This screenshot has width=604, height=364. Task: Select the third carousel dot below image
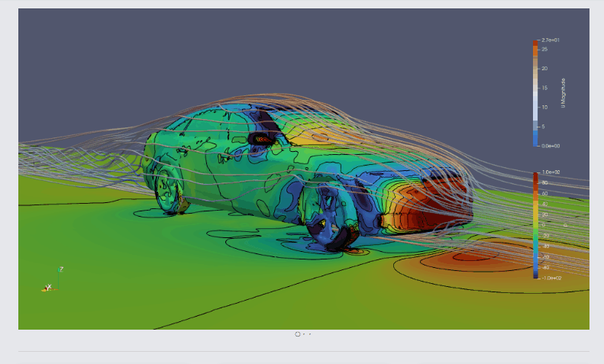coord(310,334)
